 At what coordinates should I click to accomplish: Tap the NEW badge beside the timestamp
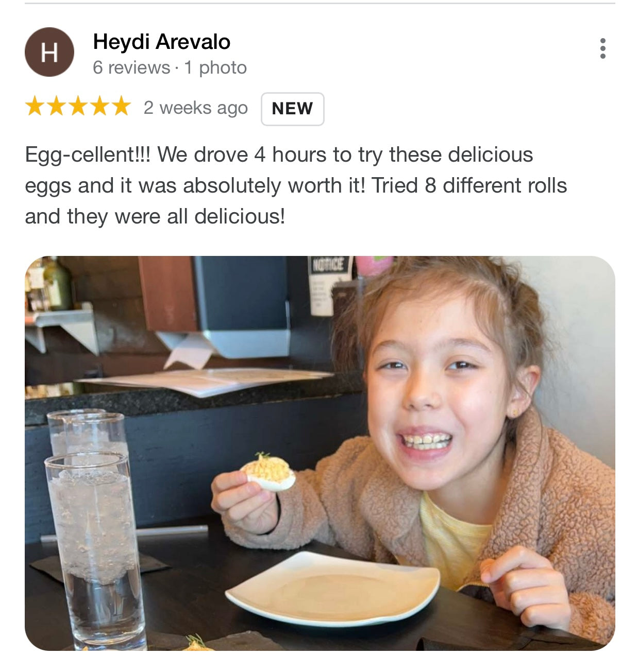pos(292,109)
